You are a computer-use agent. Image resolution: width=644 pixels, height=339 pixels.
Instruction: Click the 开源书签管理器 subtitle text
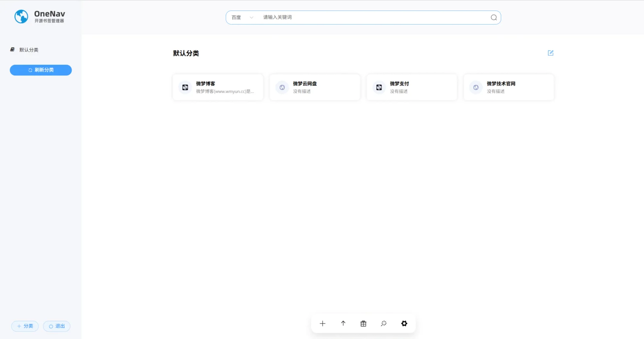(x=49, y=21)
